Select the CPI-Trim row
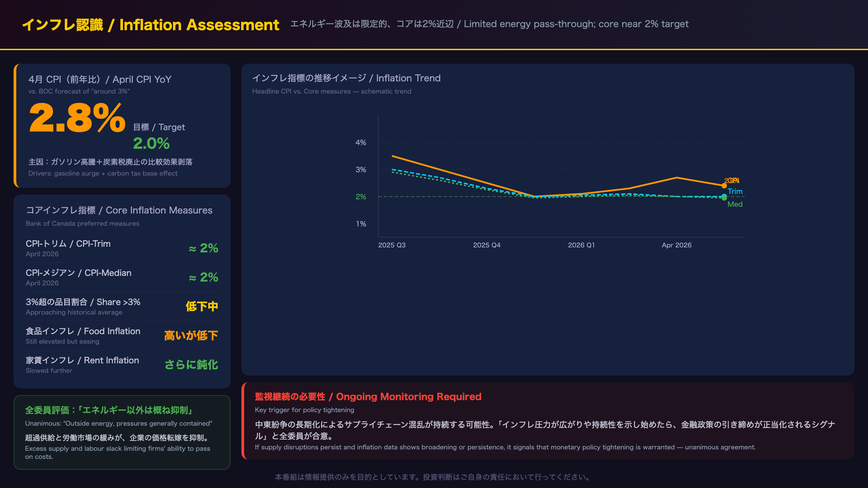The image size is (868, 488). coord(122,248)
